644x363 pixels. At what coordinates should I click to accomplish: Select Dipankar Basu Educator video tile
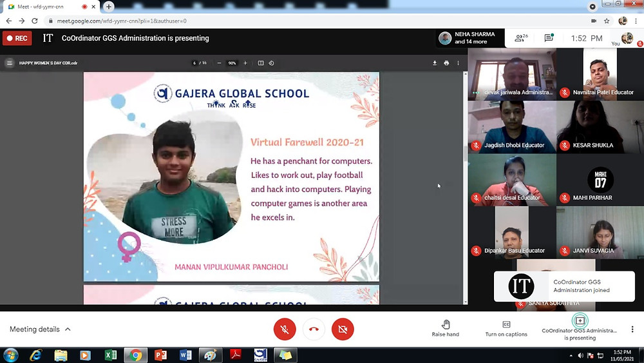(512, 232)
